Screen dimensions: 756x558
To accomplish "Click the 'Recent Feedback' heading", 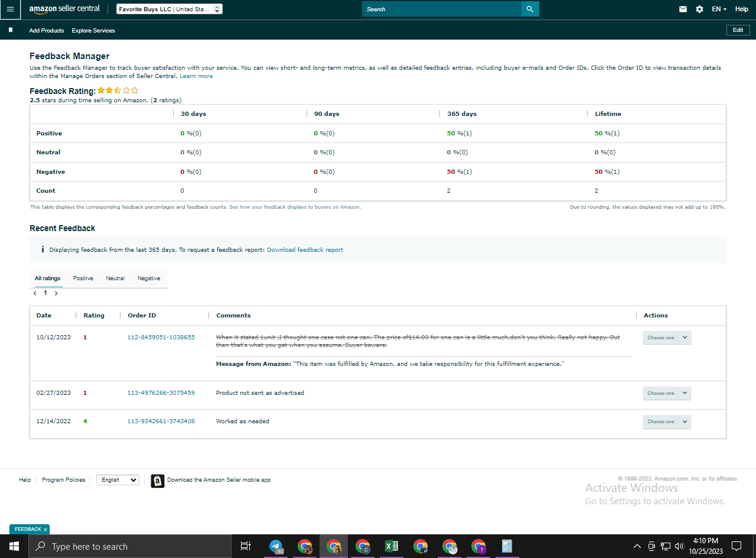I will 63,228.
